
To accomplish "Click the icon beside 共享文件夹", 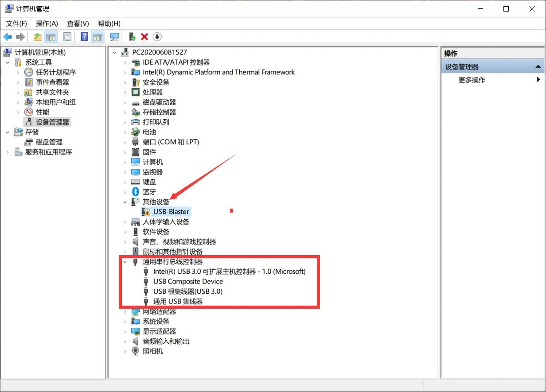I will (x=28, y=92).
